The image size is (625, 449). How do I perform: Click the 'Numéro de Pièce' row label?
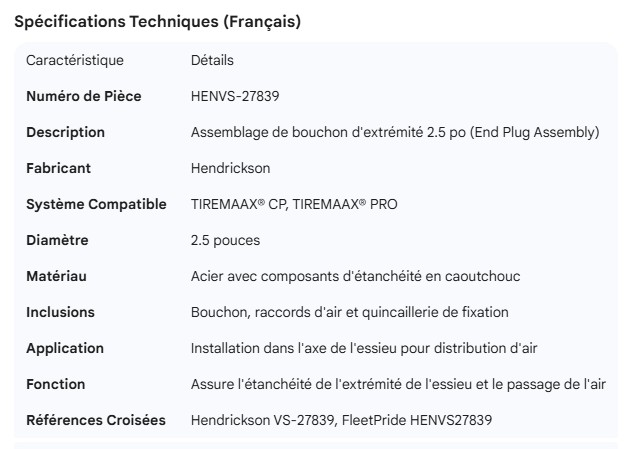click(x=84, y=96)
